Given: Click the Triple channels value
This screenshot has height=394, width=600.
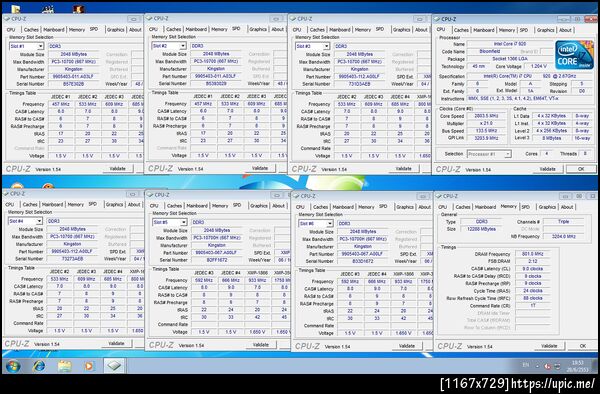Looking at the screenshot, I should point(563,221).
